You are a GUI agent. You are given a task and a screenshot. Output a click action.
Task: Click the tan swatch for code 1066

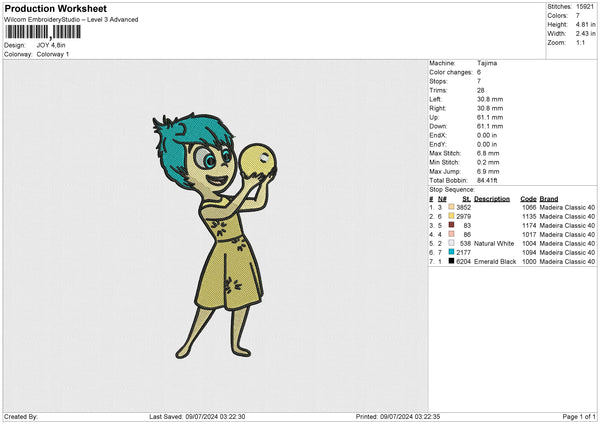[451, 207]
